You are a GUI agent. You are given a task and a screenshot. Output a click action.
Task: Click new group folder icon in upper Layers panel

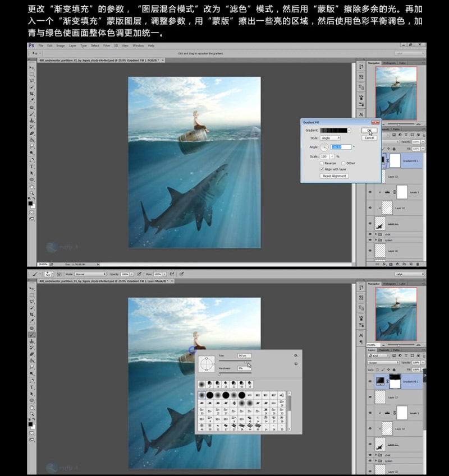coord(404,264)
